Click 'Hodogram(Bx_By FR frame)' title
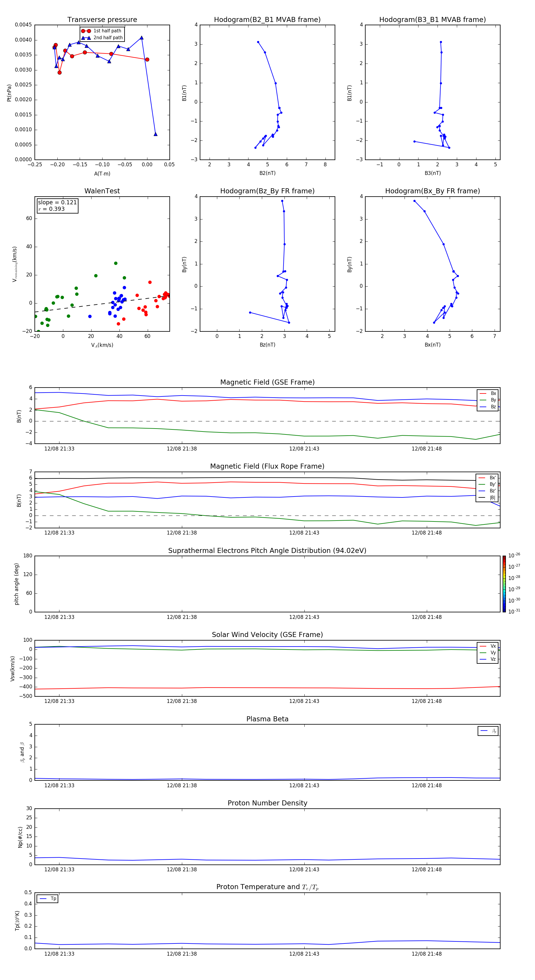The width and height of the screenshot is (535, 980). point(432,191)
